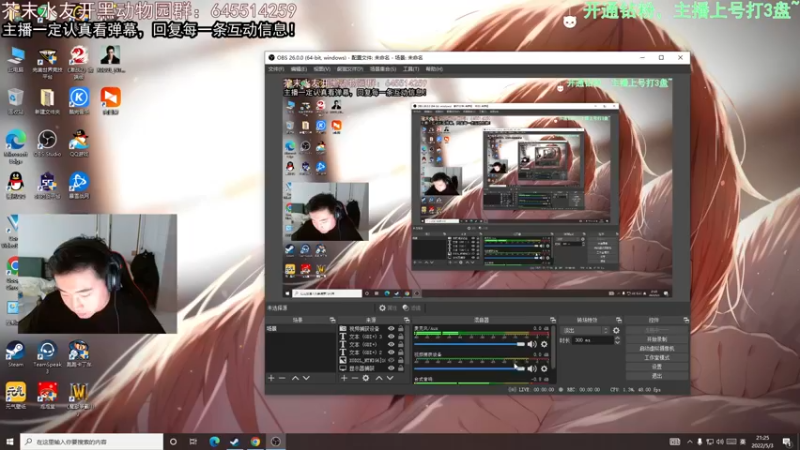
Task: Open transition properties gear icon
Action: pyautogui.click(x=616, y=331)
